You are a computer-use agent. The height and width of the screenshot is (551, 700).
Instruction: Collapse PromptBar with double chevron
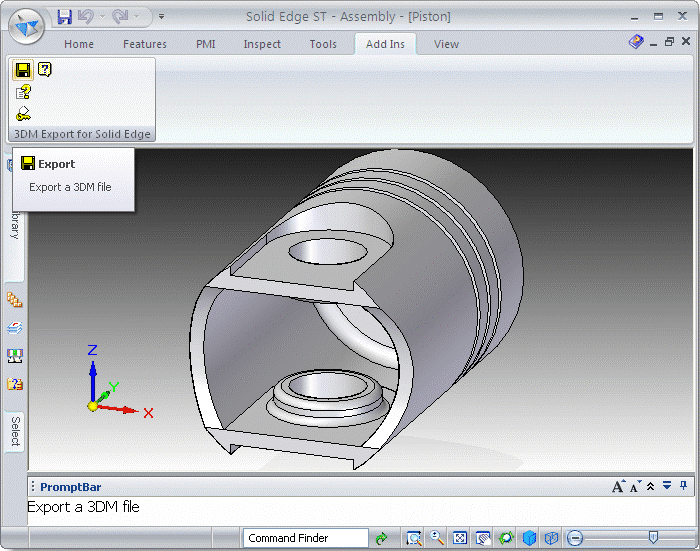(x=651, y=486)
